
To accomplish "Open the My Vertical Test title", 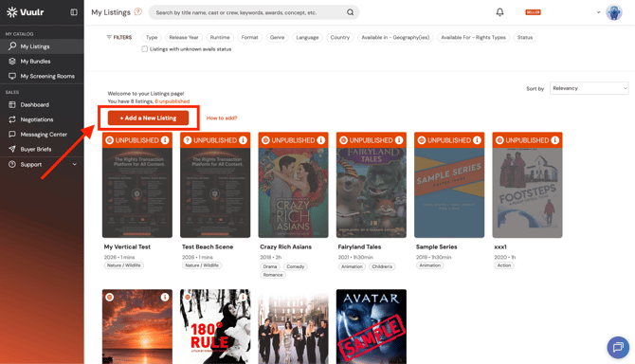I will pyautogui.click(x=127, y=246).
